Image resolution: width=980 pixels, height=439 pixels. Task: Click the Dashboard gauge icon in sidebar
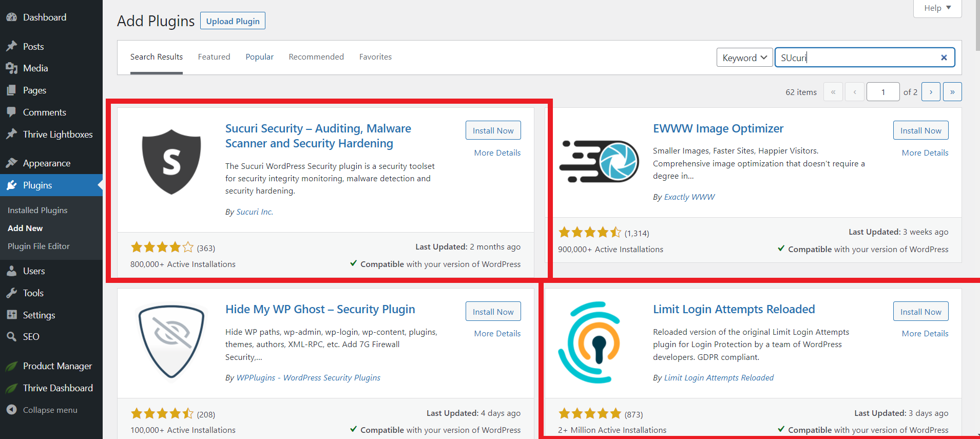pyautogui.click(x=12, y=17)
